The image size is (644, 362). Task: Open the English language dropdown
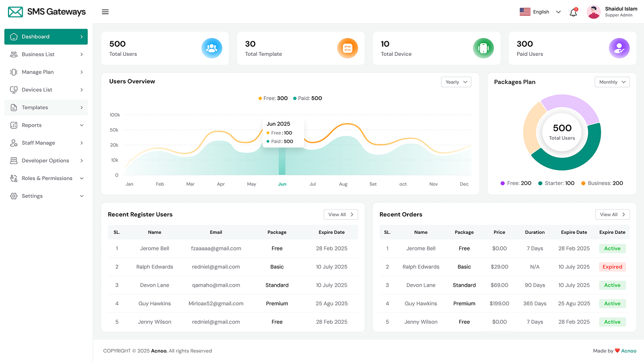540,12
